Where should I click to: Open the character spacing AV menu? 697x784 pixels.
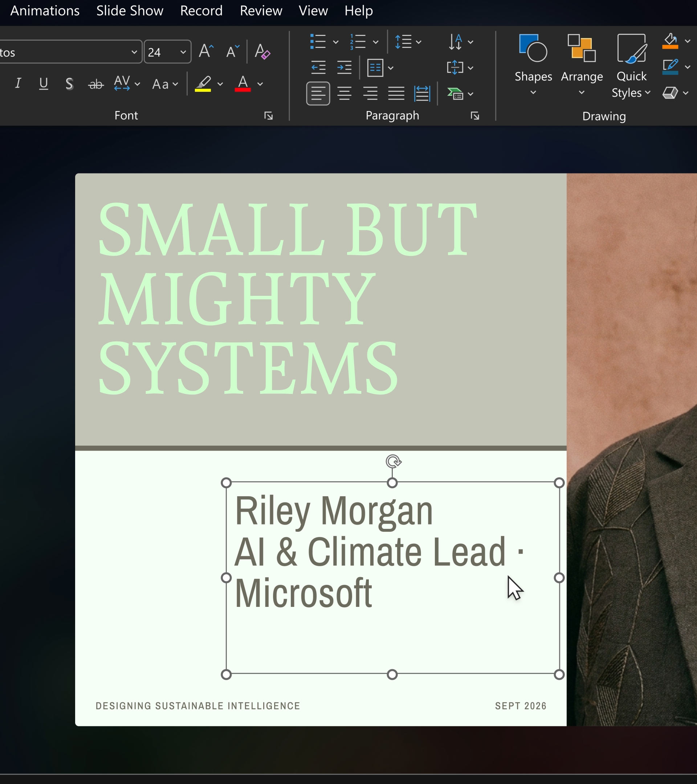[x=127, y=83]
